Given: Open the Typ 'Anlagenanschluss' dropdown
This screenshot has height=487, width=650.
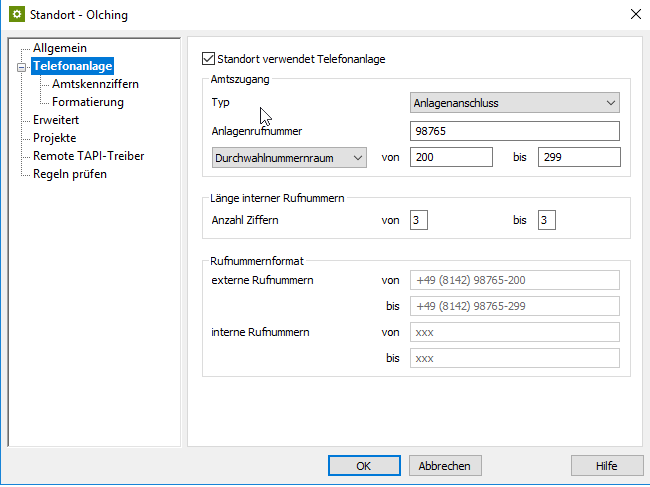Looking at the screenshot, I should [515, 102].
